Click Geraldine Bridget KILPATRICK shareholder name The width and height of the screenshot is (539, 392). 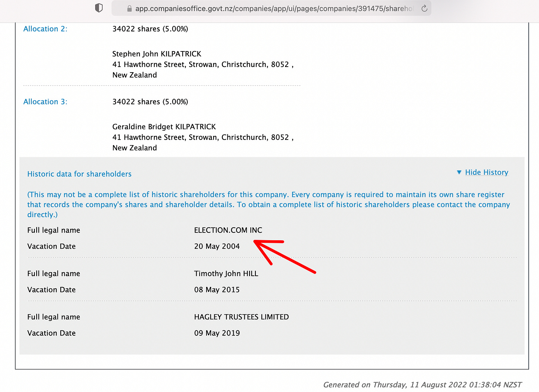164,127
